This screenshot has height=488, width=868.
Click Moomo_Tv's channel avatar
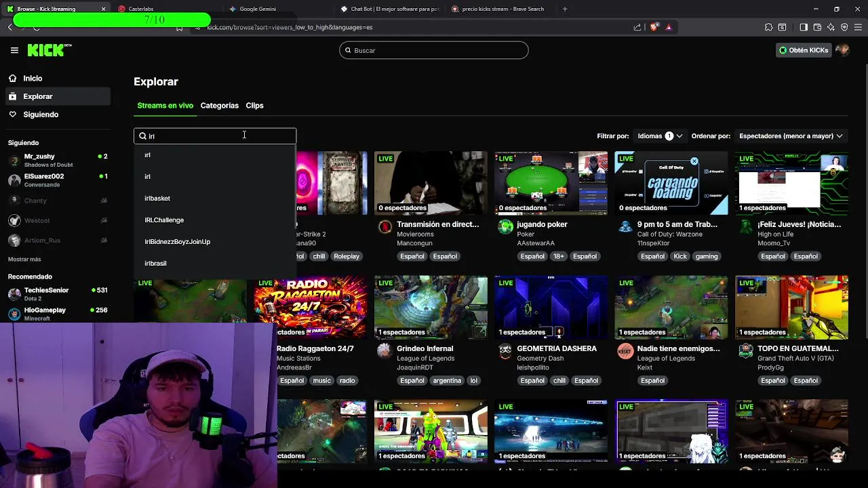pyautogui.click(x=746, y=226)
